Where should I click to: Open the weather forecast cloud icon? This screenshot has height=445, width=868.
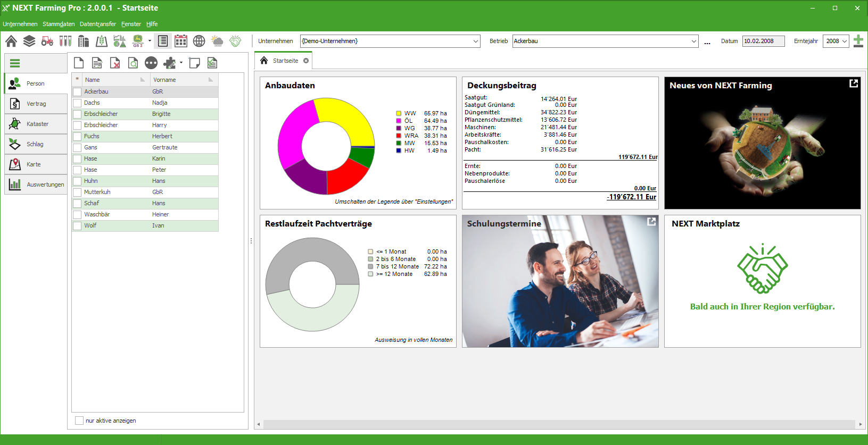click(x=217, y=41)
